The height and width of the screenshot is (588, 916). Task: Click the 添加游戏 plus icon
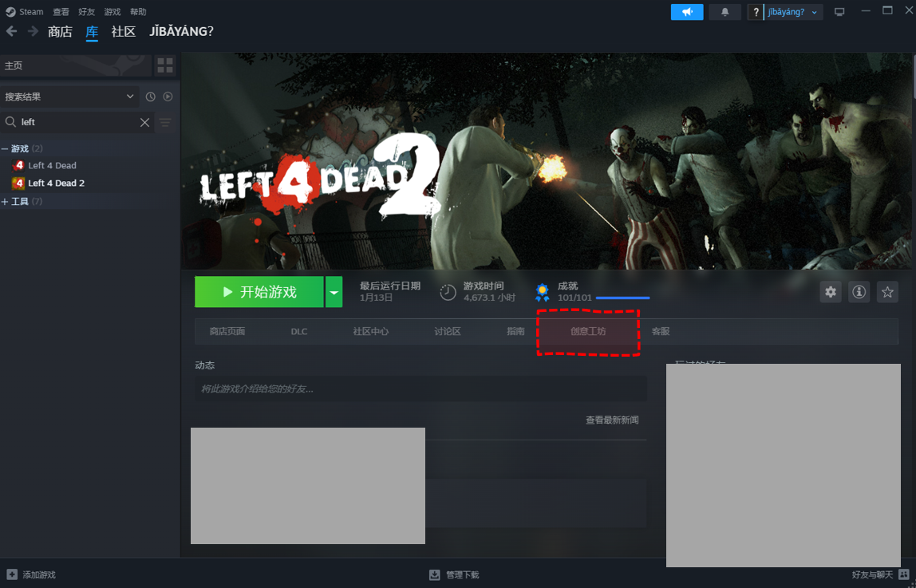pos(12,575)
